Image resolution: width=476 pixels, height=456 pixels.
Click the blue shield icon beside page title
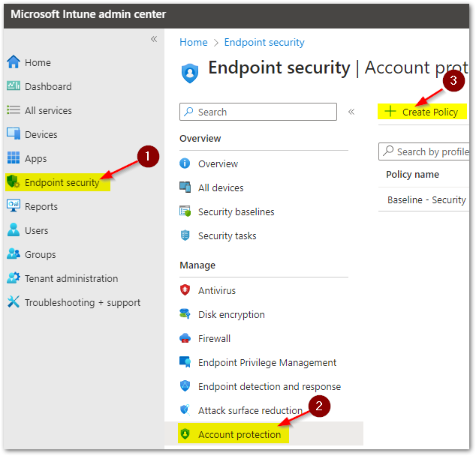190,73
